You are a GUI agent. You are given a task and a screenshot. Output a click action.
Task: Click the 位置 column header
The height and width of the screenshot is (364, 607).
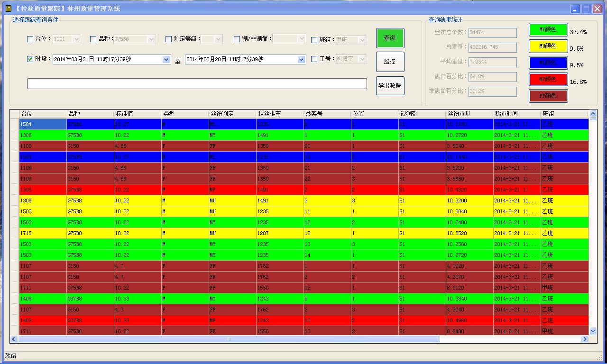tap(375, 114)
